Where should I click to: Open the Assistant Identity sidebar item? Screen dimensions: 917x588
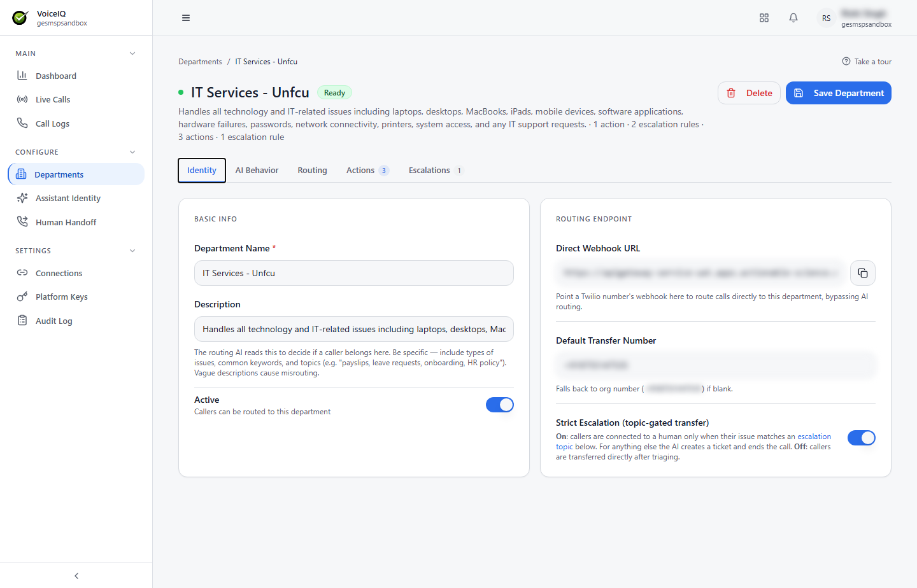(x=76, y=198)
